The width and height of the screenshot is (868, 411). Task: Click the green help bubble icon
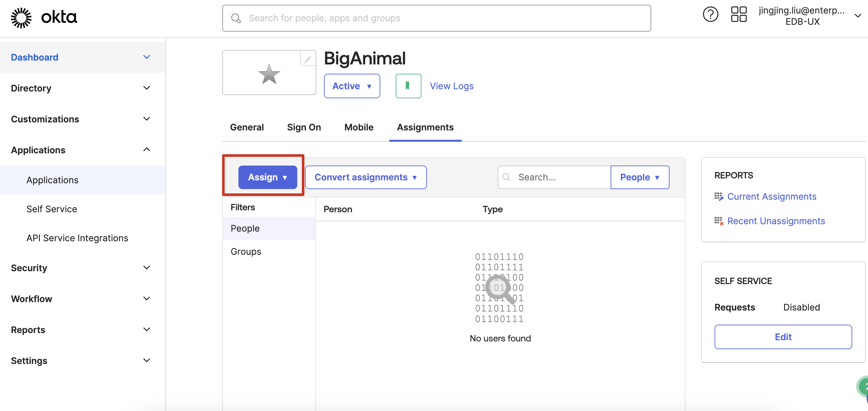863,387
